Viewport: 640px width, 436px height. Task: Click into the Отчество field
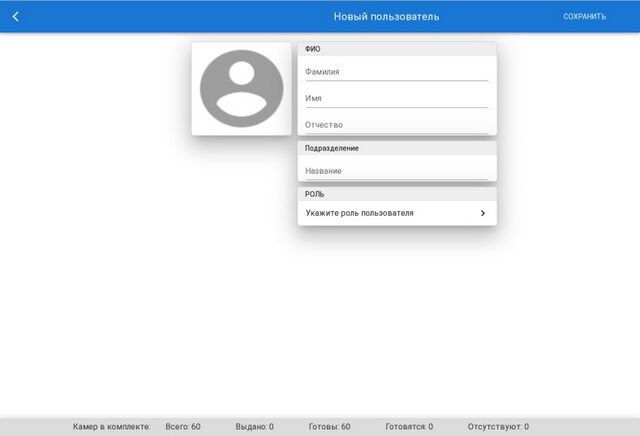pyautogui.click(x=396, y=125)
